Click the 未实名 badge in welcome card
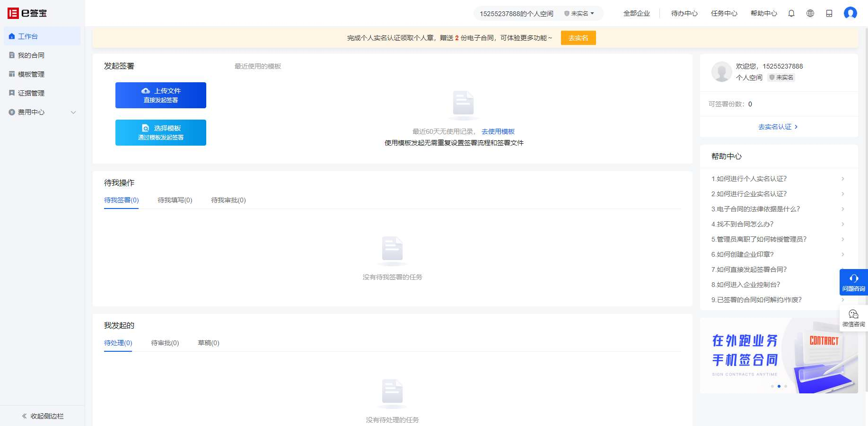868x426 pixels. (781, 78)
